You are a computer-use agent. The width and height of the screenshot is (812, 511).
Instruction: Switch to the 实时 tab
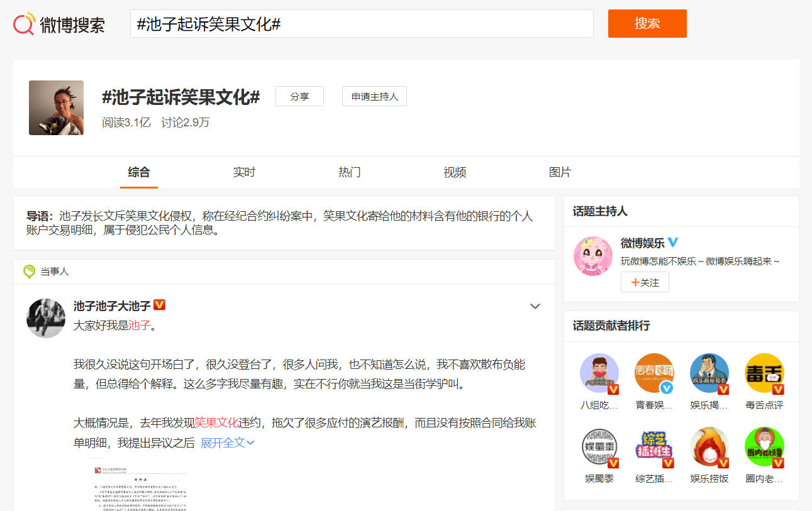coord(244,172)
